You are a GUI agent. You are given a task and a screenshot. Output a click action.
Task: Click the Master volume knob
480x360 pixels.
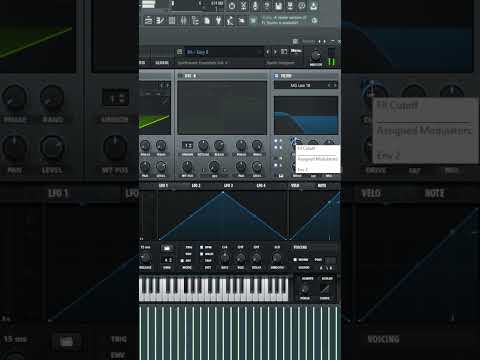pos(315,55)
